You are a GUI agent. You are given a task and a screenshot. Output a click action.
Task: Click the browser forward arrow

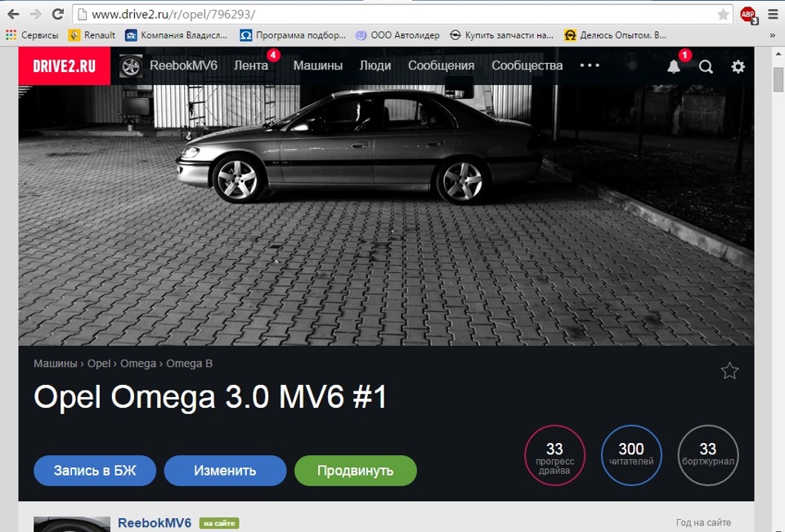tap(35, 14)
